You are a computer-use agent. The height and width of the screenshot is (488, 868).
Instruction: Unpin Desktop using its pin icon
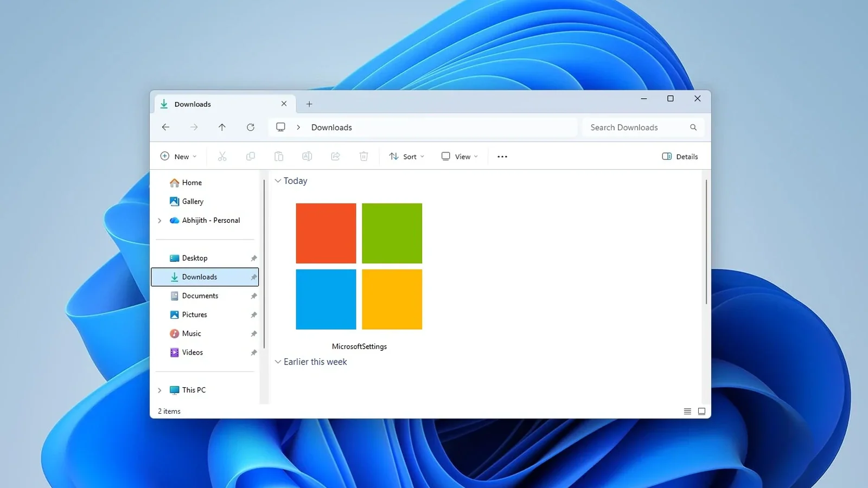pyautogui.click(x=253, y=258)
